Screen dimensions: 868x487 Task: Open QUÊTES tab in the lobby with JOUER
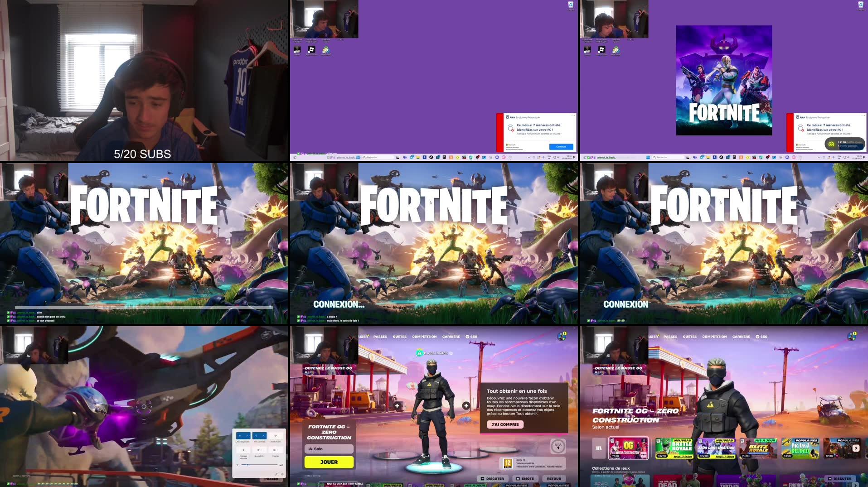400,337
